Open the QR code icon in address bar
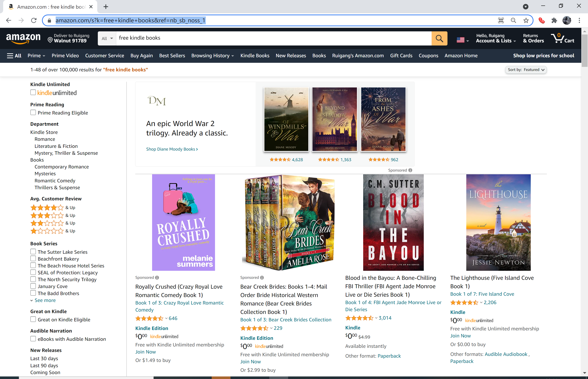This screenshot has width=588, height=379. (x=501, y=20)
